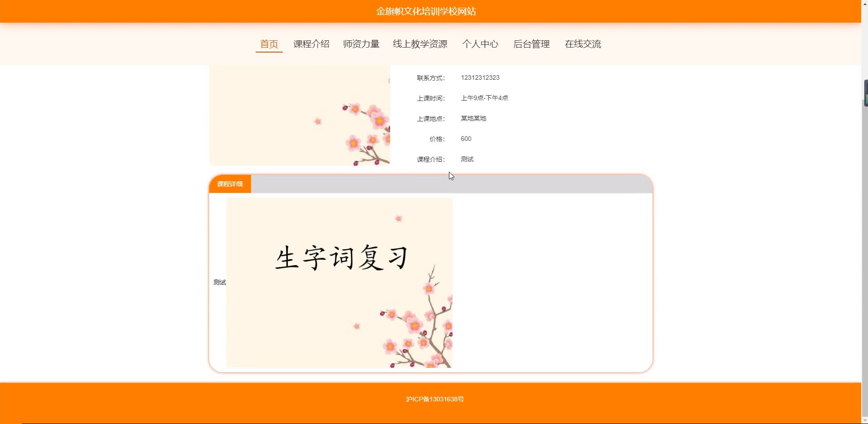Click the 生字词复习 image in course details
This screenshot has width=868, height=424.
(x=339, y=282)
